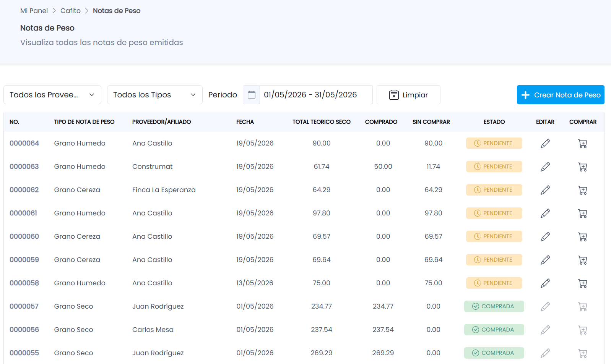Click the edit pencil for note 0000064
Viewport: 611px width, 364px height.
pos(545,143)
